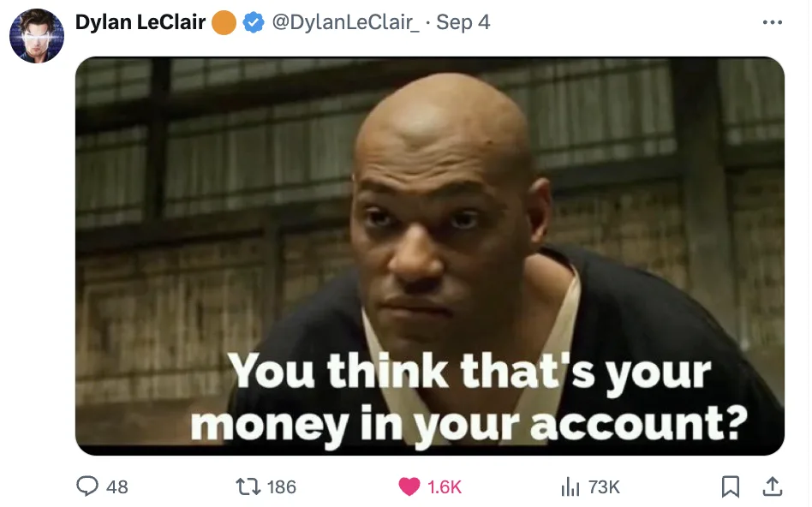Screen dimensions: 812x507
Task: Click the 48 replies count
Action: click(x=117, y=486)
